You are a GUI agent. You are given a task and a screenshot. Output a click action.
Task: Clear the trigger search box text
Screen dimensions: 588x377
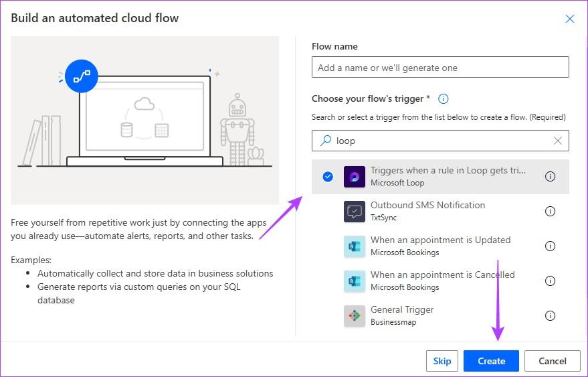point(558,141)
